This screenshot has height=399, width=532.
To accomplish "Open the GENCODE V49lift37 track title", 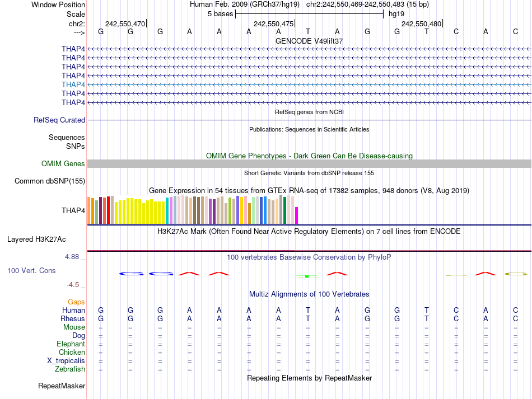I will 309,41.
